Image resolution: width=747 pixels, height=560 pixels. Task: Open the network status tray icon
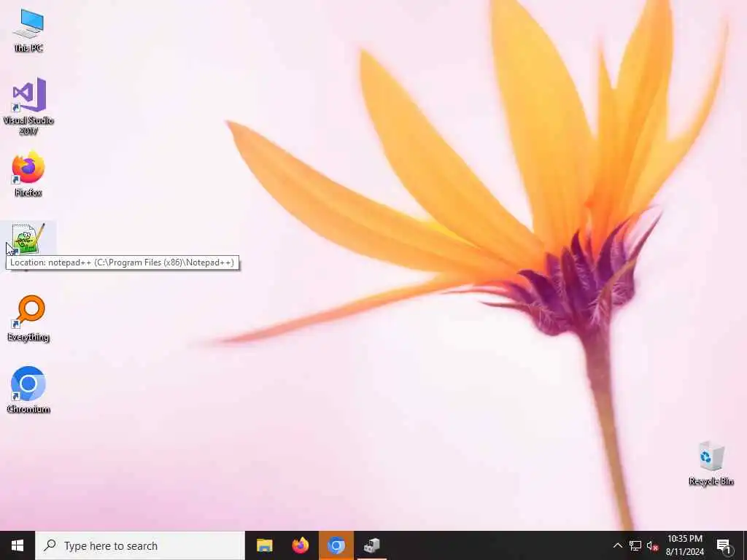tap(635, 545)
